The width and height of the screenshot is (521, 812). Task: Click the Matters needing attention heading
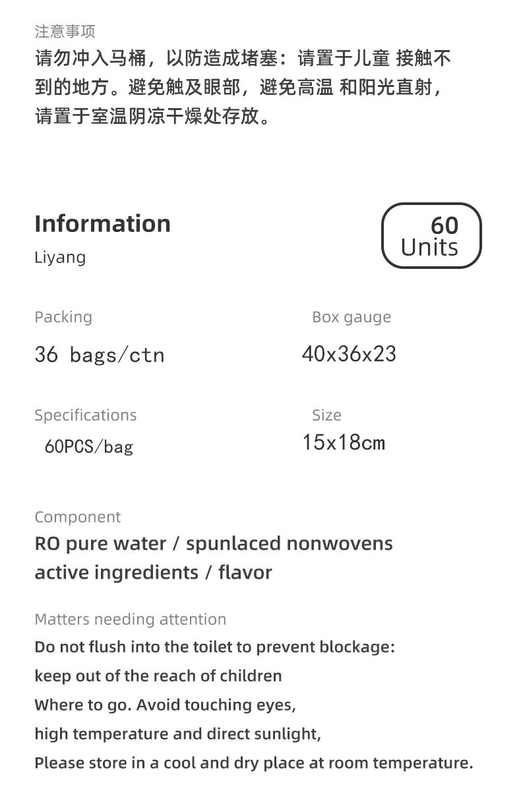click(x=130, y=620)
